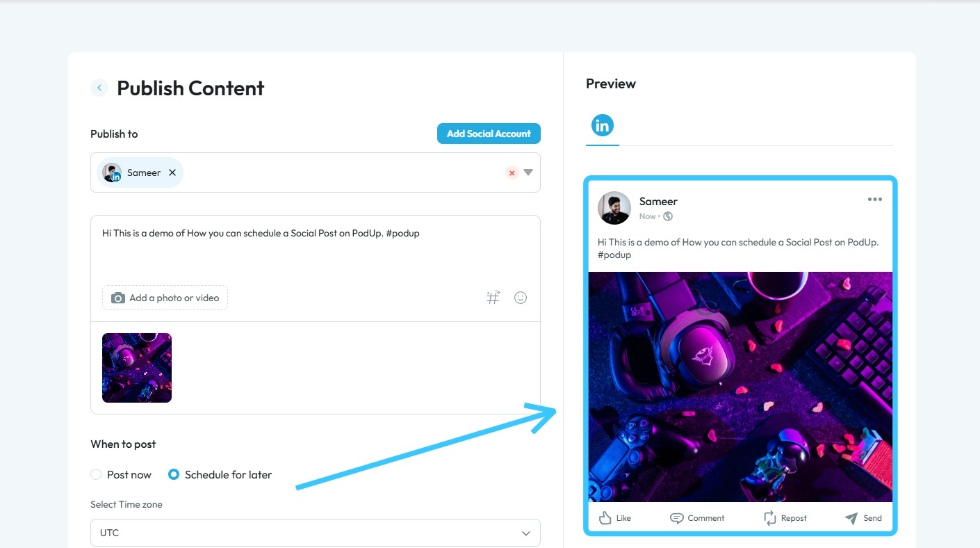Click Add a photo or video
This screenshot has height=548, width=980.
(165, 298)
